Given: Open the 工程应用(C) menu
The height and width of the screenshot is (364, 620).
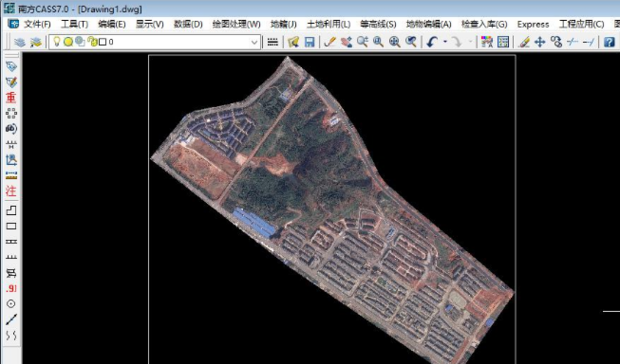Looking at the screenshot, I should click(581, 25).
